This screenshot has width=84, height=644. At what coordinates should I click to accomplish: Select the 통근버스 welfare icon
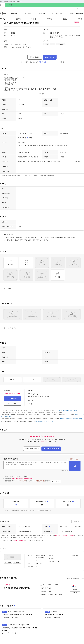coord(10,263)
